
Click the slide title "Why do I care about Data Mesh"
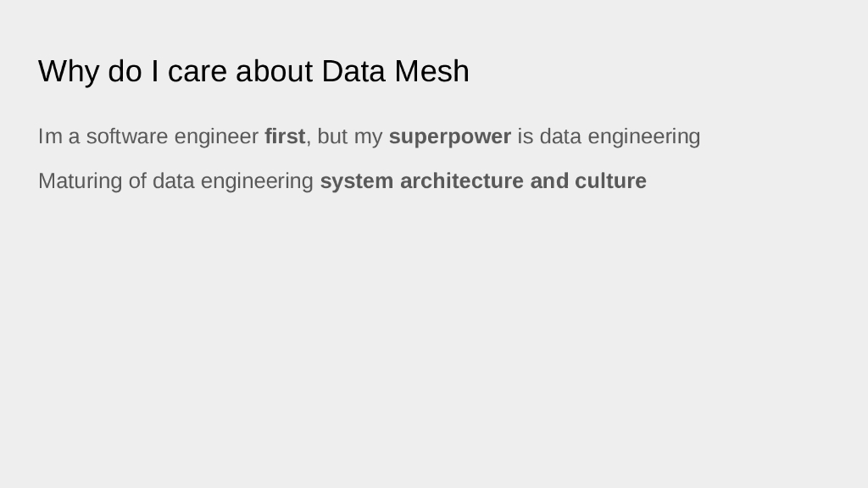point(253,71)
